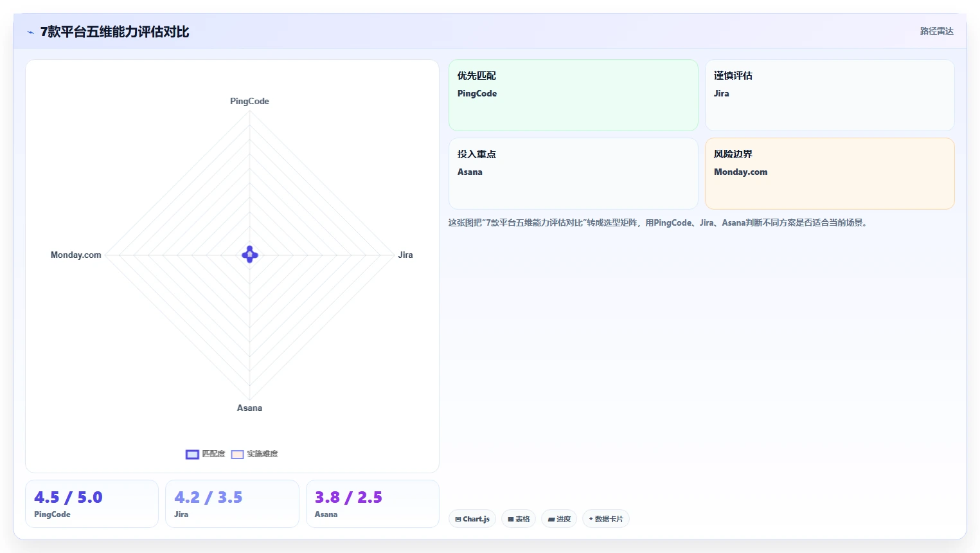
Task: Click the Asana axis label on radar
Action: [249, 408]
